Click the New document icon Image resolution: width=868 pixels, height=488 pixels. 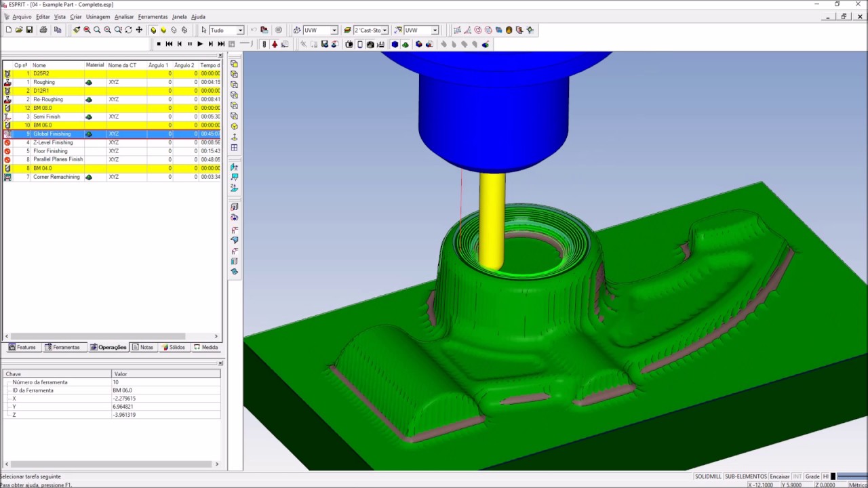8,30
